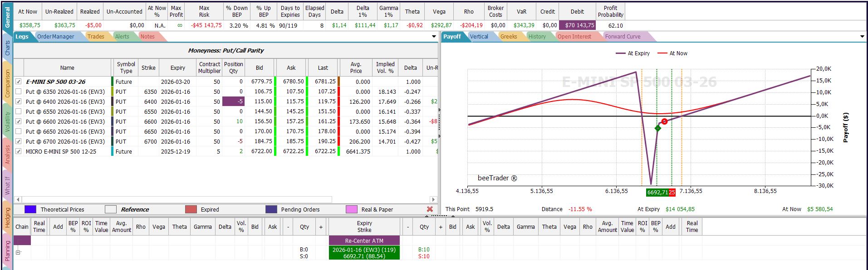Uncheck the Put @ 6700 leg checkbox
Screen dimensions: 868x270
coord(19,141)
